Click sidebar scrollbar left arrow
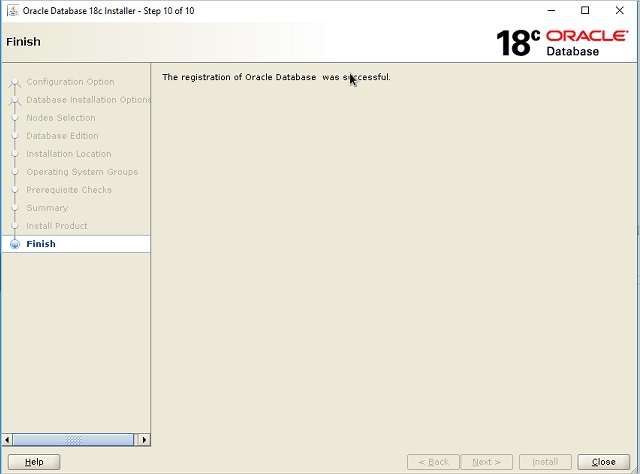This screenshot has height=474, width=640. [7, 440]
